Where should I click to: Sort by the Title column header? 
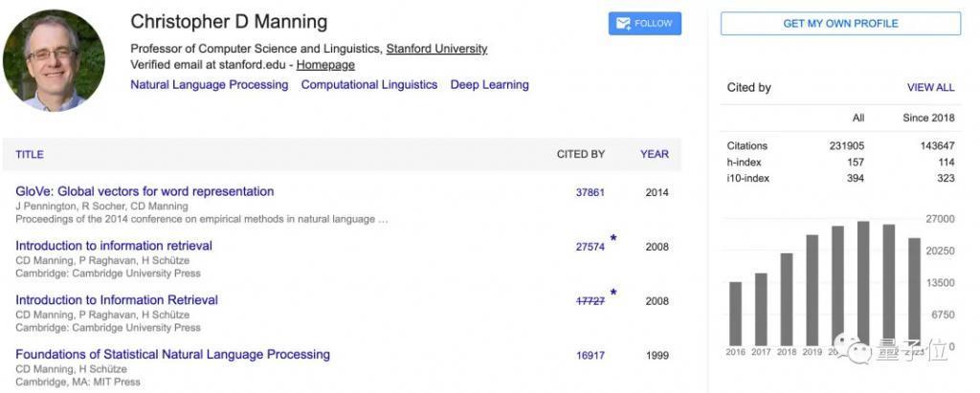click(30, 154)
